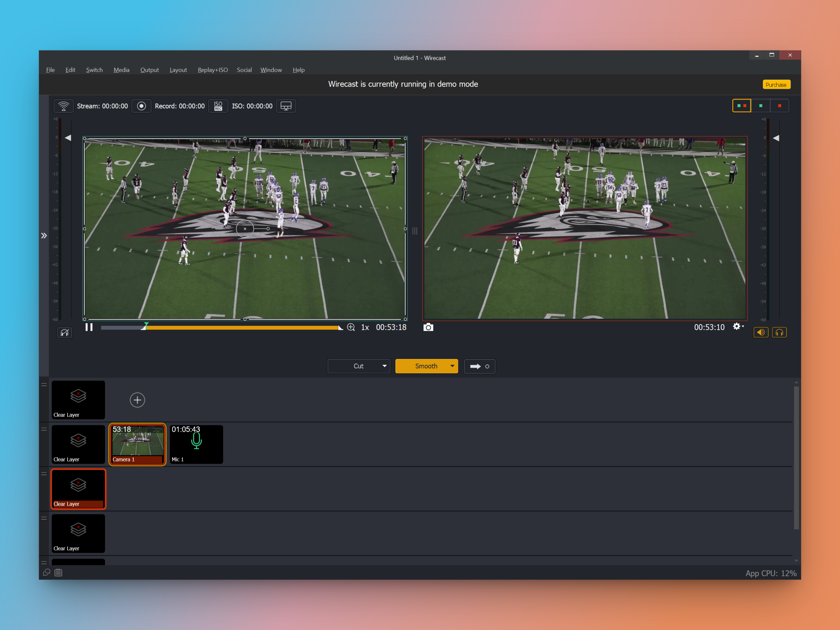Open chat comments icon in status bar
The image size is (840, 630).
[47, 573]
